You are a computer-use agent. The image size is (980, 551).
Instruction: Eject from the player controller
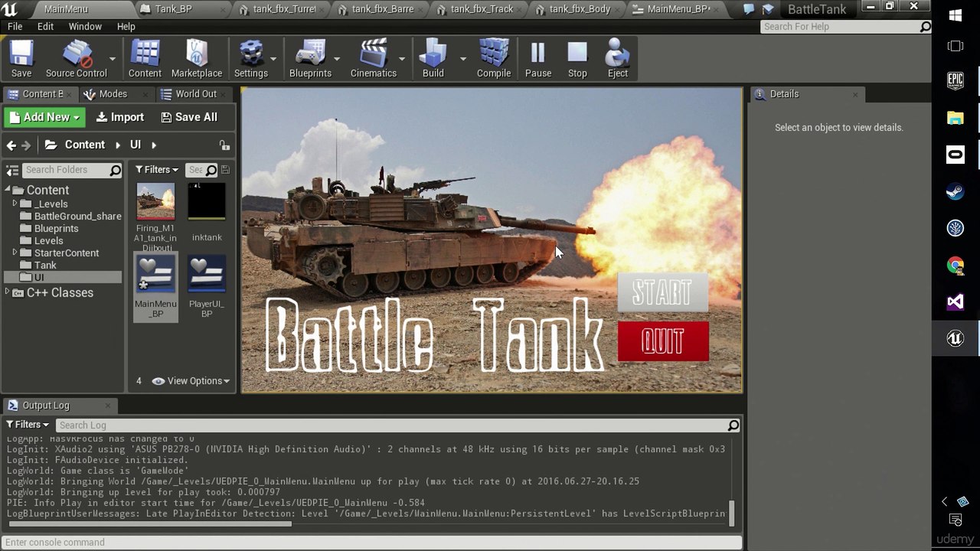[x=618, y=58]
